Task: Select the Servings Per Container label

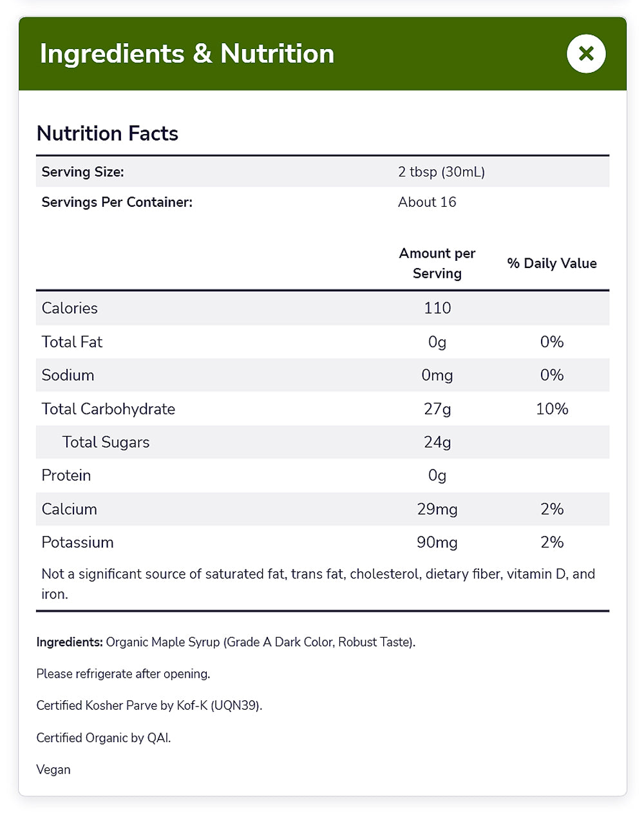Action: (117, 202)
